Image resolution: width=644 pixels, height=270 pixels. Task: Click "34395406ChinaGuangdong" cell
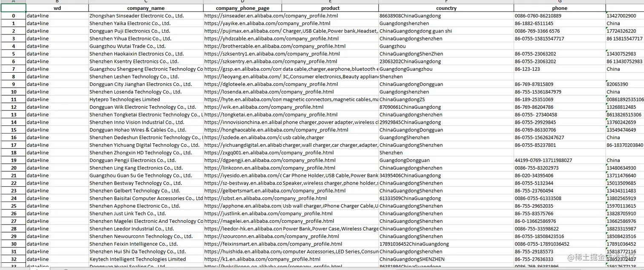coord(446,176)
